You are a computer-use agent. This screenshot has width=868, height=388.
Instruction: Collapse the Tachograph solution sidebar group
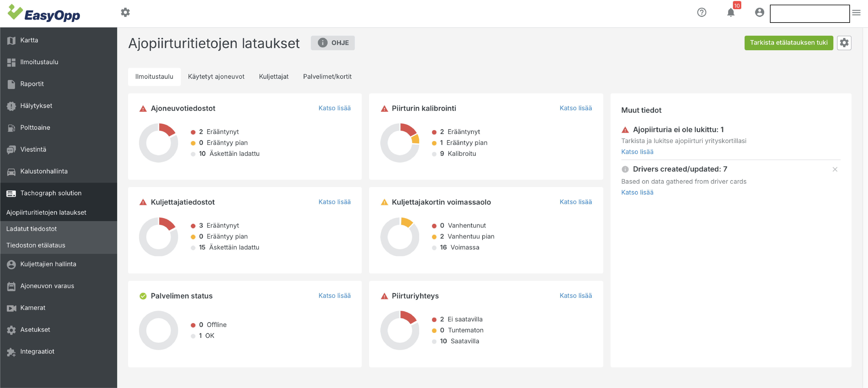[51, 193]
